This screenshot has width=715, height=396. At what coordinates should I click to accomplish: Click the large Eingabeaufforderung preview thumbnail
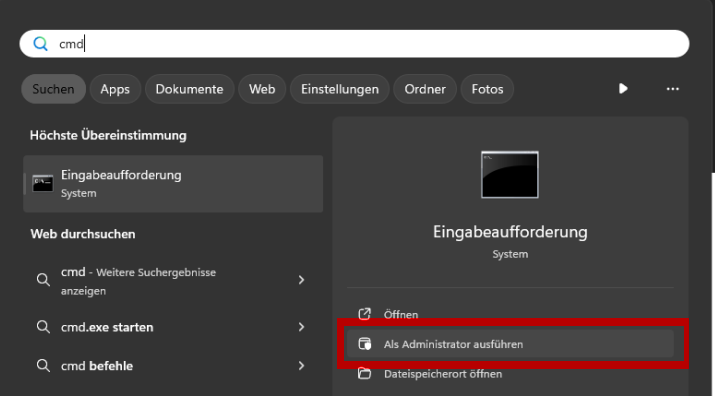510,175
